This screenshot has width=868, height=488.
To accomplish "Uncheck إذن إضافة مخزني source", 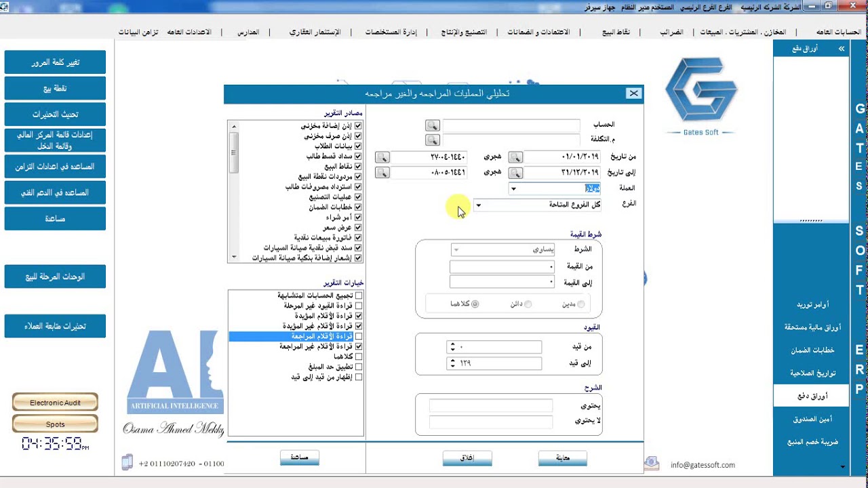I will pyautogui.click(x=358, y=126).
